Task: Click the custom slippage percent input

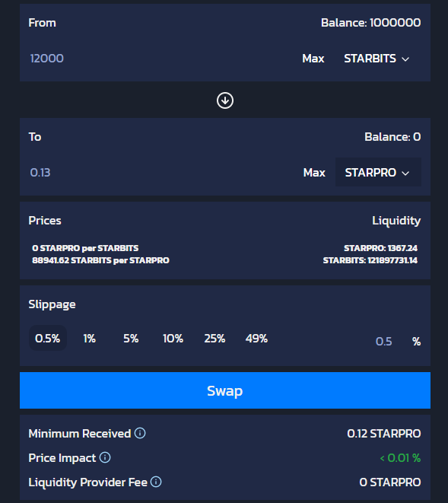Action: coord(383,342)
